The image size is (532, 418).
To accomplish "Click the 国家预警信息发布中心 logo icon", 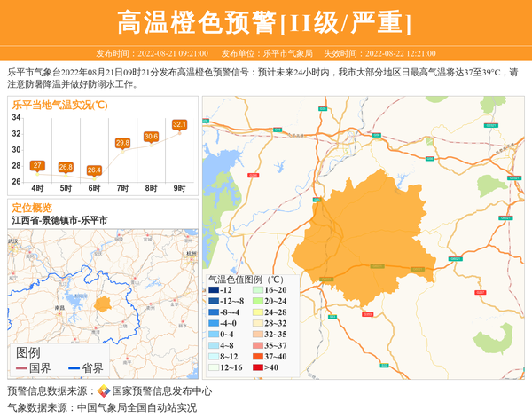I will [x=103, y=391].
